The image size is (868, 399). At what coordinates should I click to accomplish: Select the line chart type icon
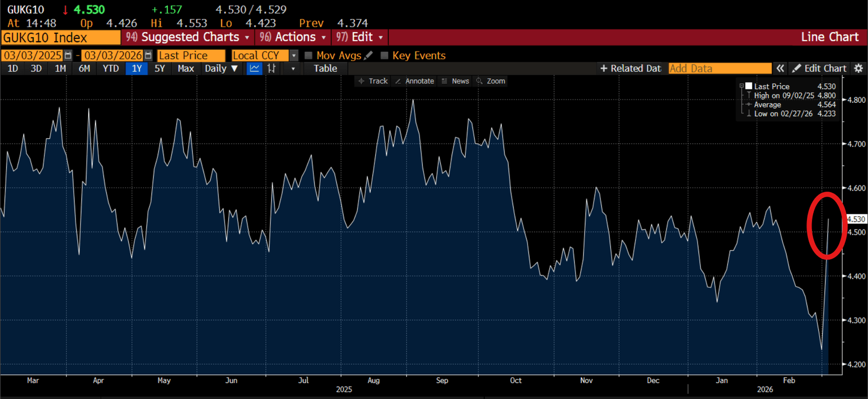coord(254,68)
